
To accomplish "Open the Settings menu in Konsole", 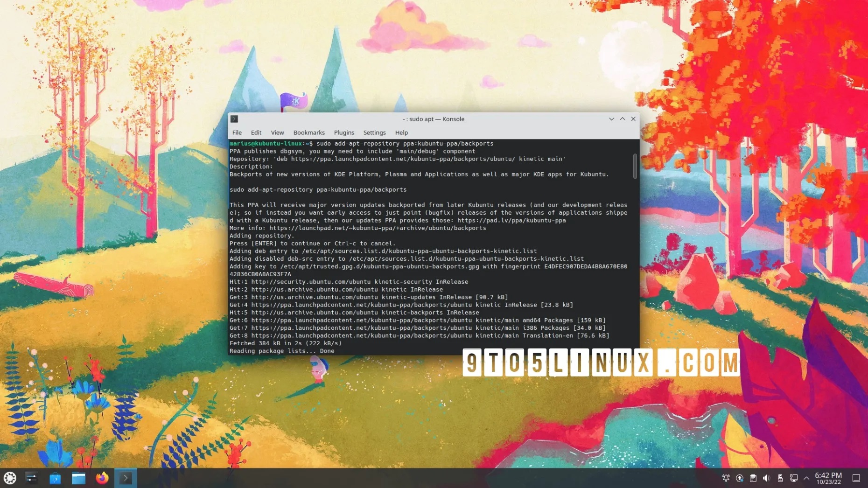I will tap(374, 132).
